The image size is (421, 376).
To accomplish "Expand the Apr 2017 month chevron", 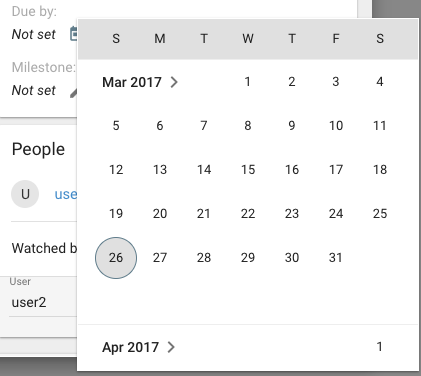I will tap(171, 347).
